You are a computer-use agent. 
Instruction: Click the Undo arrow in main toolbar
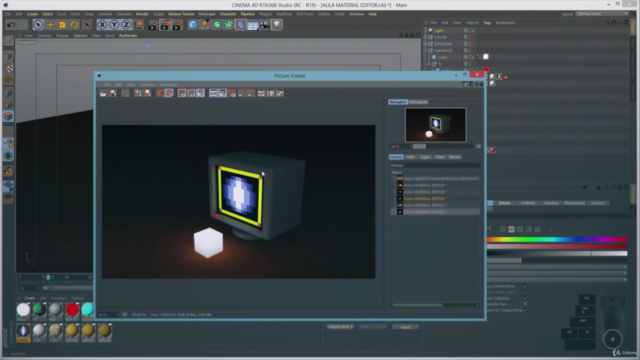click(11, 25)
